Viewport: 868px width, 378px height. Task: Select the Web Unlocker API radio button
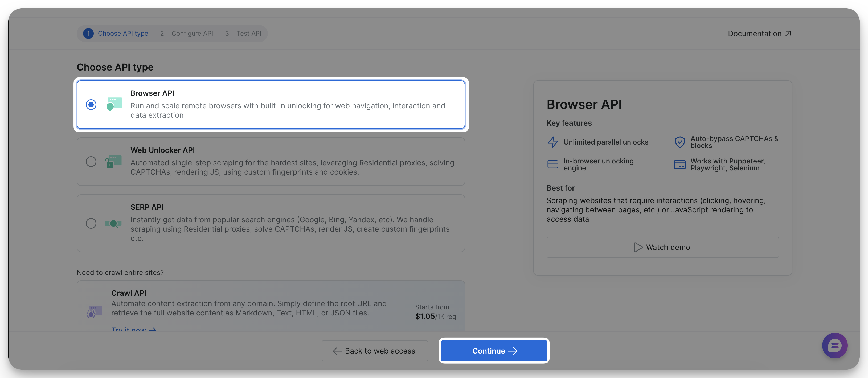coord(91,162)
